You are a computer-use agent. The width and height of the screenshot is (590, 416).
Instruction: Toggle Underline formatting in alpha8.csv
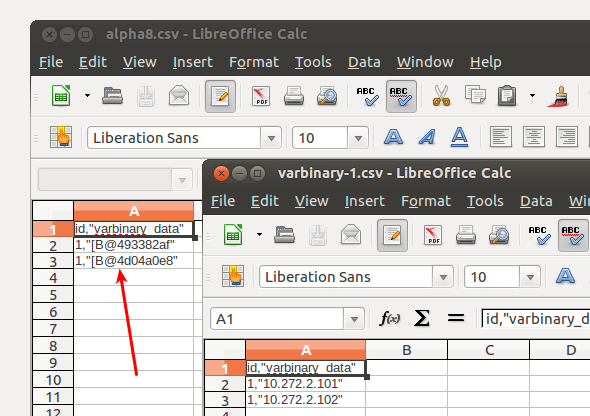459,137
